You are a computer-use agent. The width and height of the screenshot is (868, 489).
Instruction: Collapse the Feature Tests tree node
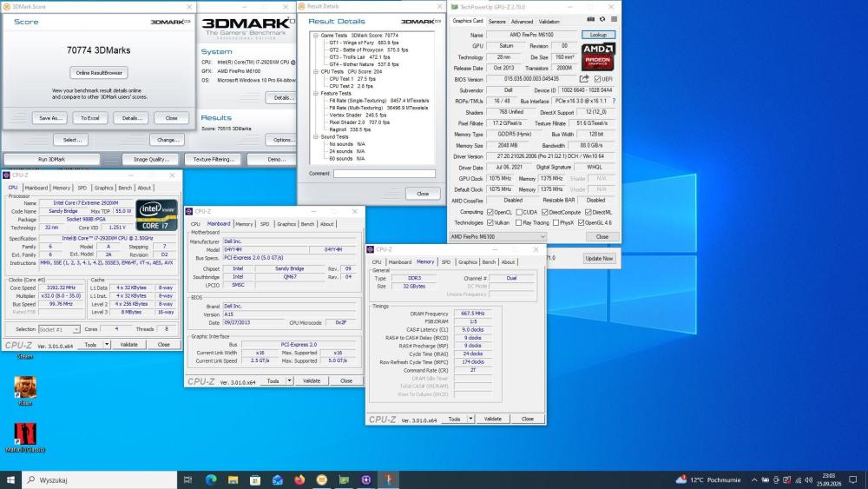[x=316, y=94]
